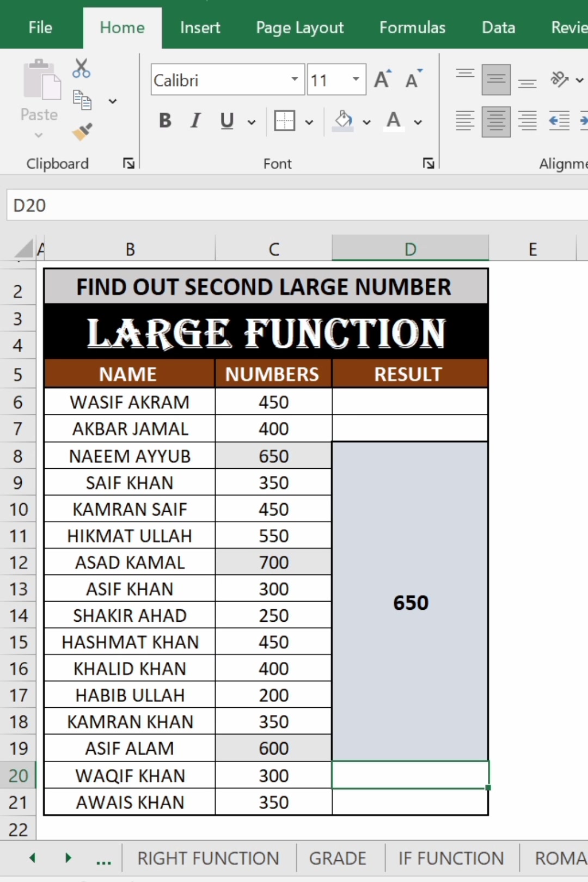Select cell with 700 for ASAD KAMAL
This screenshot has height=882, width=588.
pyautogui.click(x=274, y=562)
